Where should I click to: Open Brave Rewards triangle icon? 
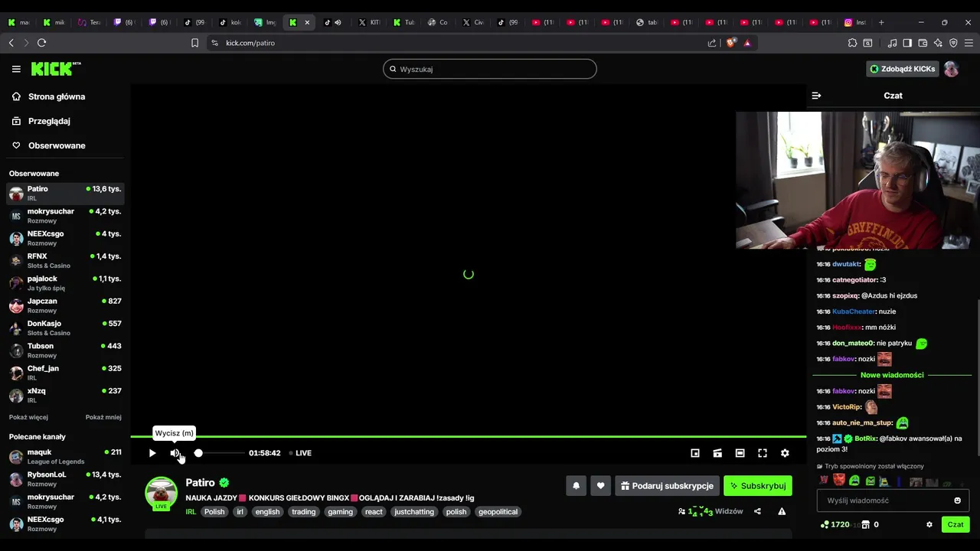click(x=747, y=43)
